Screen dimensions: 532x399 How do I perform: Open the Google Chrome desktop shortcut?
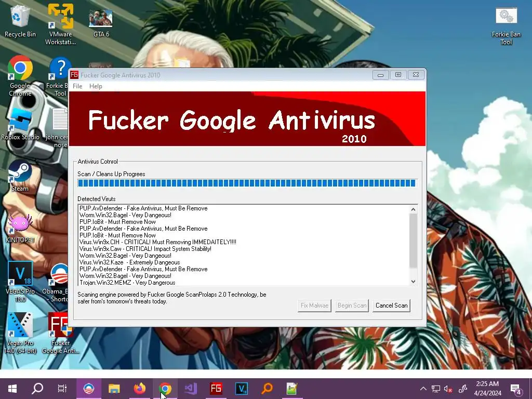20,75
